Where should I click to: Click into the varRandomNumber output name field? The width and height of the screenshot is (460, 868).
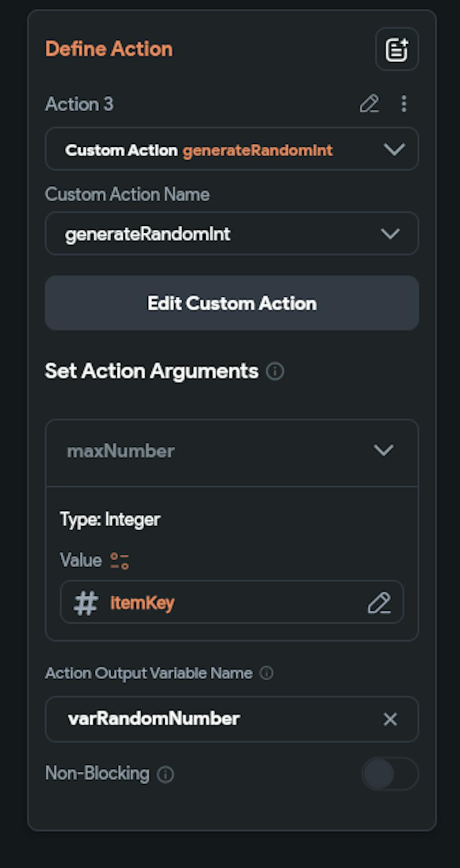(216, 719)
